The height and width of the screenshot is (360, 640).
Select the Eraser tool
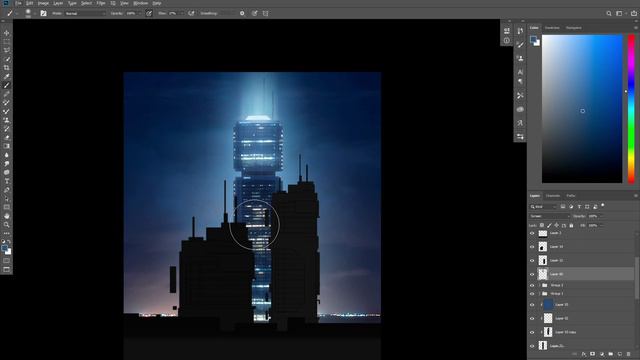click(x=7, y=138)
